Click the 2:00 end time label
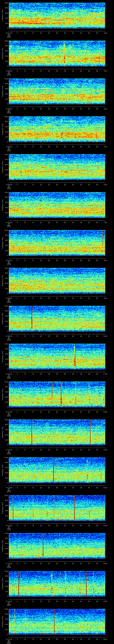The image size is (114, 644). [x=105, y=33]
